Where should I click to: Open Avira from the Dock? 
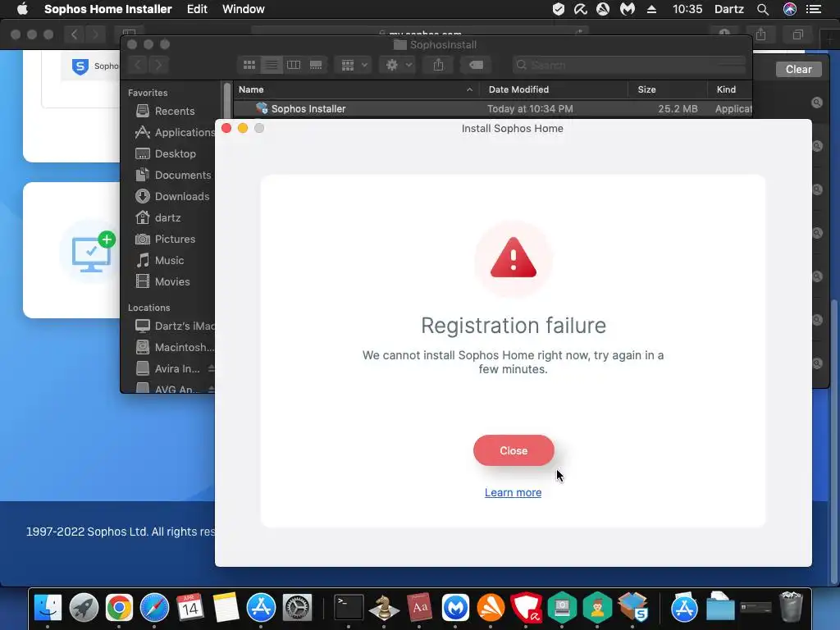526,608
